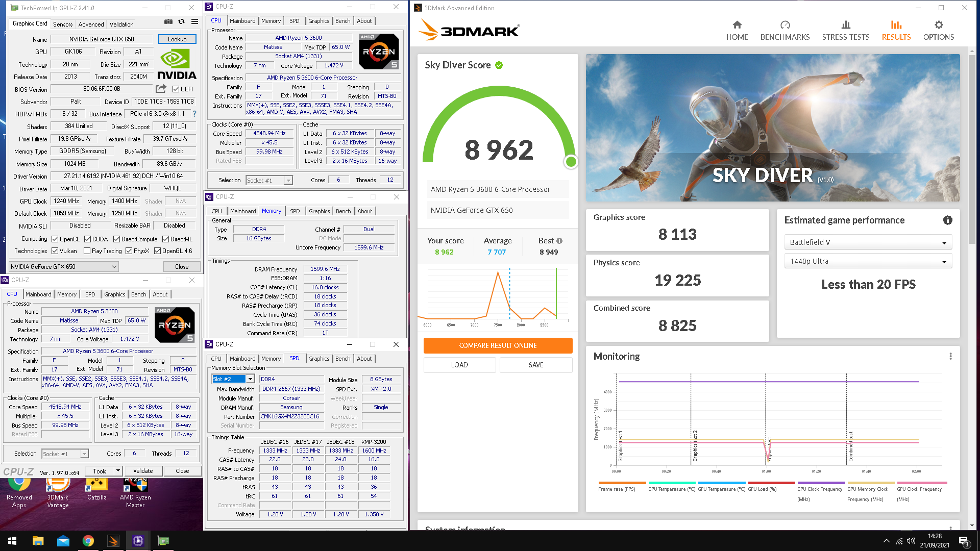Open the Slot #2 memory slot dropdown

coord(233,379)
